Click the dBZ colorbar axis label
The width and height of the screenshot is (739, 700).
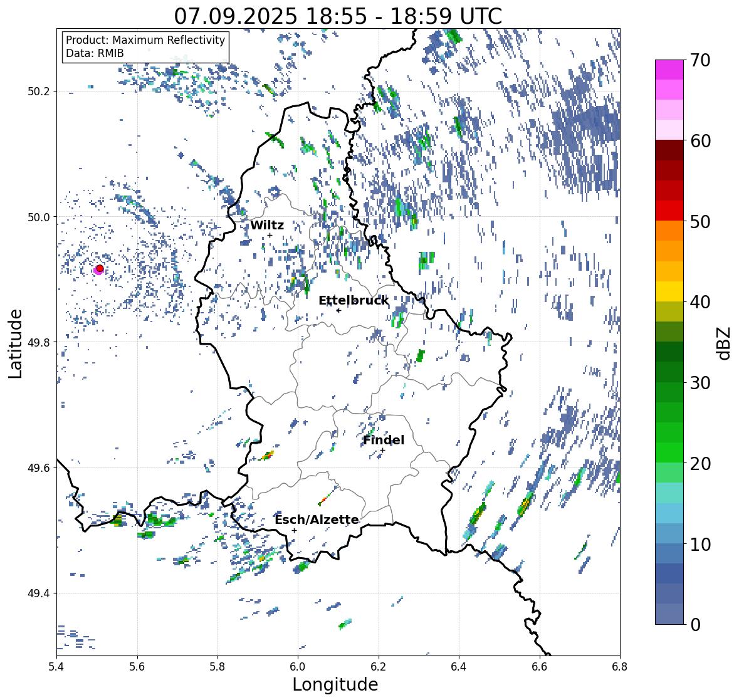pyautogui.click(x=725, y=343)
